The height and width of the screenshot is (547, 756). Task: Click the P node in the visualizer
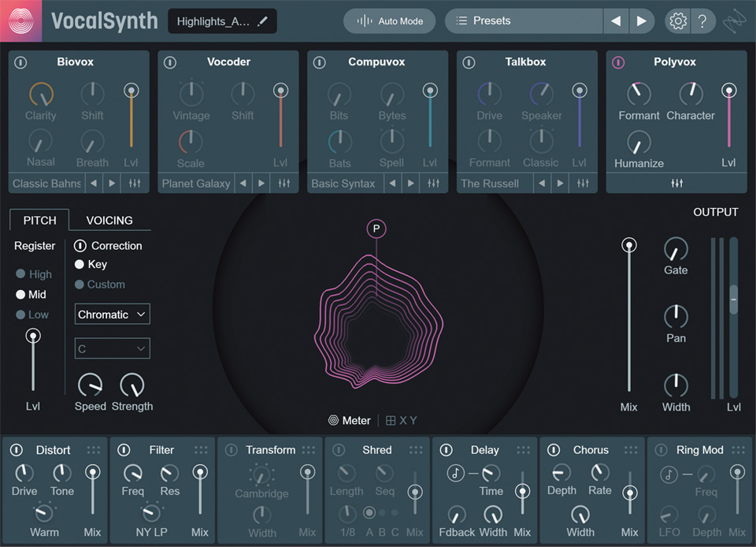click(376, 229)
